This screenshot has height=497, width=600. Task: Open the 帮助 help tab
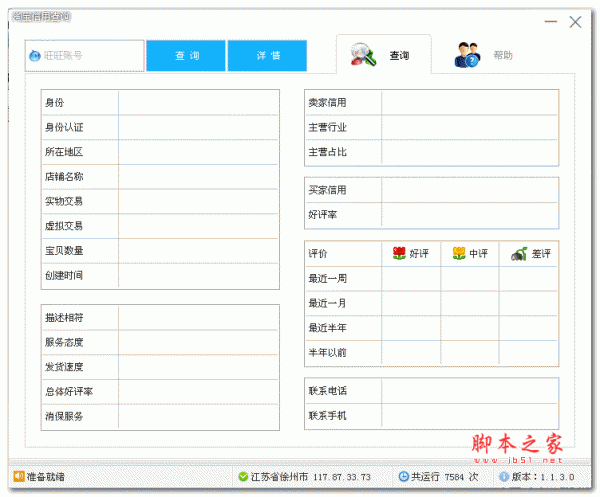[484, 55]
